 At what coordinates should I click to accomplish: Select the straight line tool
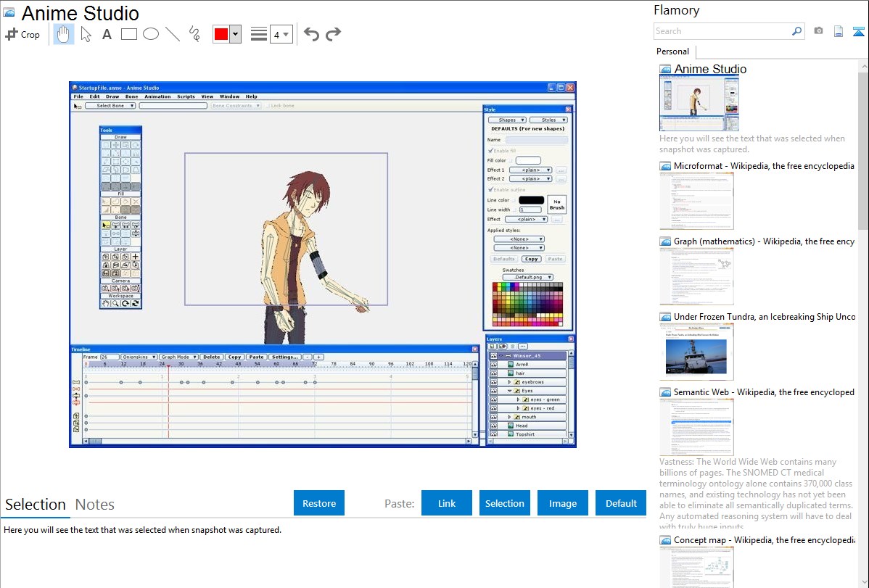coord(173,34)
